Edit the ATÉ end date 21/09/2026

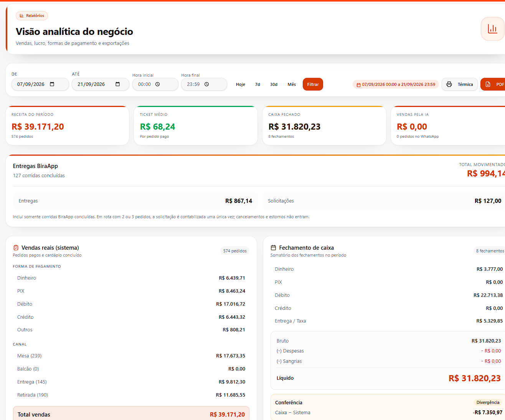[101, 84]
